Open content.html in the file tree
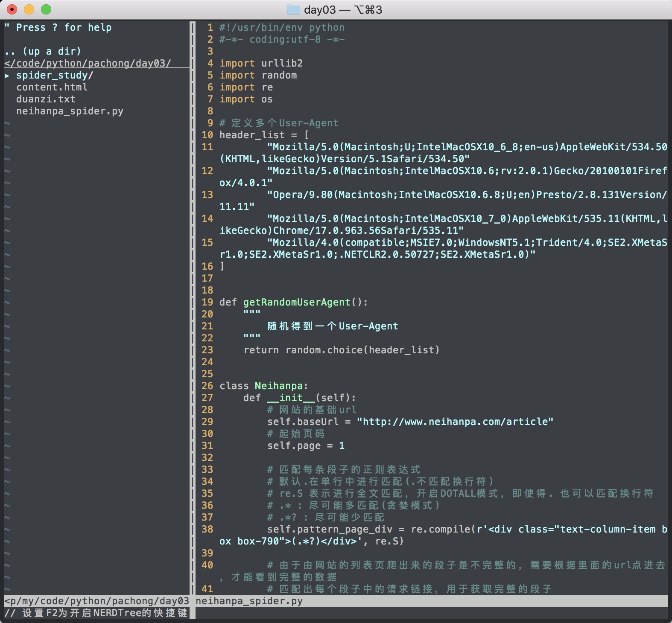Image resolution: width=672 pixels, height=623 pixels. pyautogui.click(x=52, y=87)
